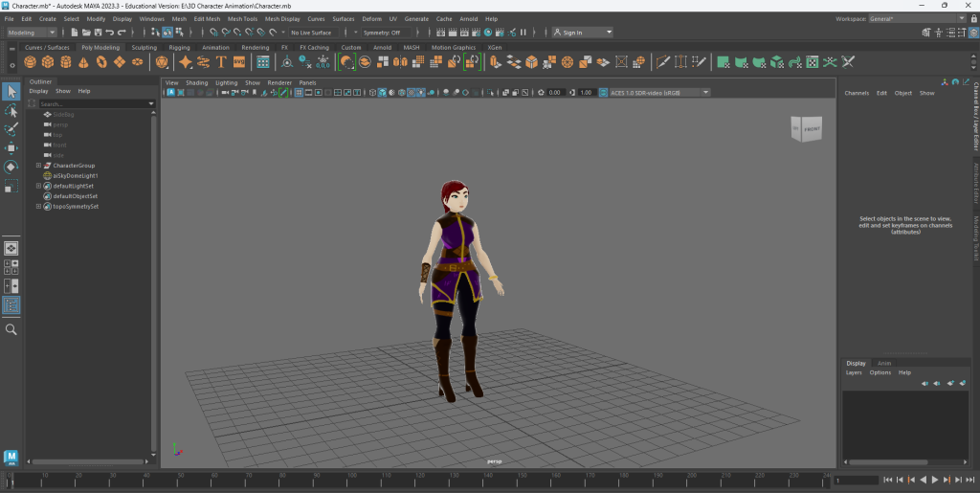Select the Move tool in the toolbox
The image size is (980, 493).
(11, 148)
